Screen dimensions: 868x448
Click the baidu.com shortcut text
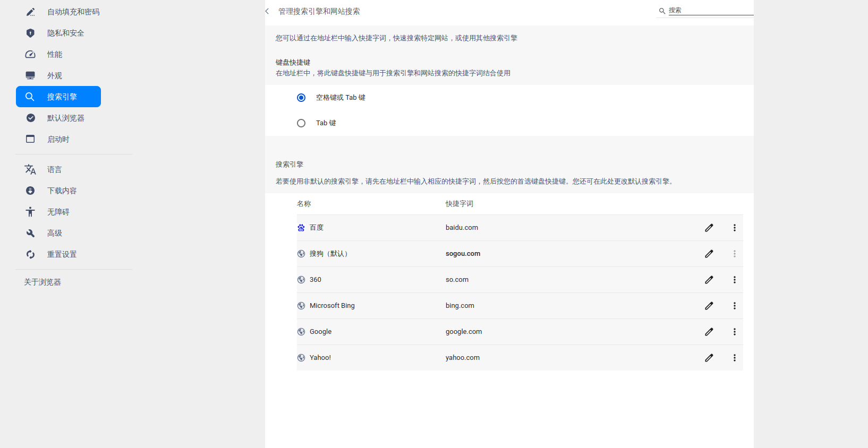pyautogui.click(x=462, y=228)
